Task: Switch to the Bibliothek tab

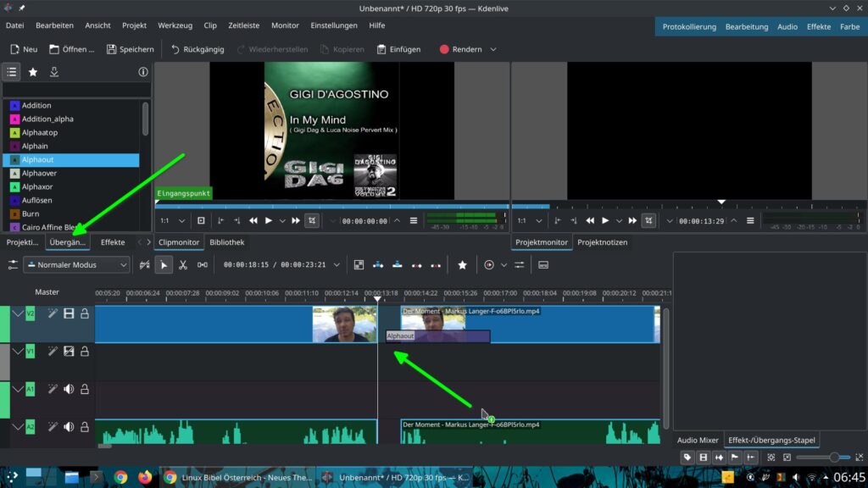Action: [227, 242]
